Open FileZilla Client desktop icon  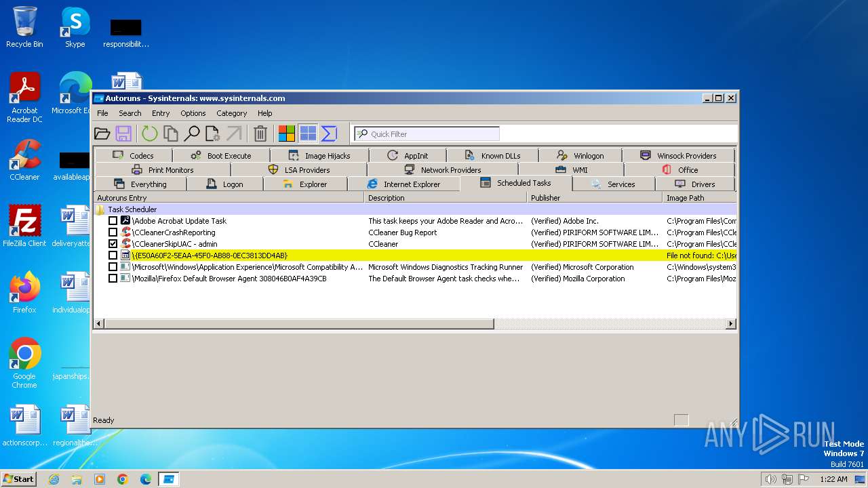[24, 226]
